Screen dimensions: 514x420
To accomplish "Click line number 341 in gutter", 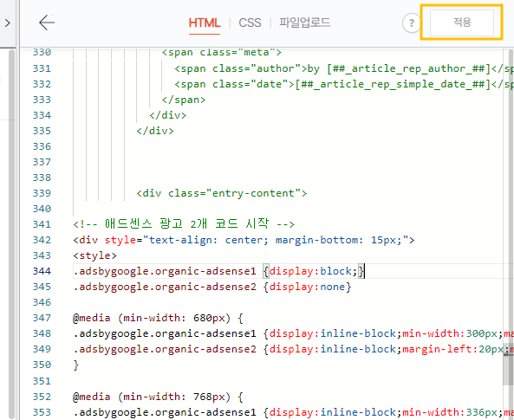I will [x=42, y=224].
